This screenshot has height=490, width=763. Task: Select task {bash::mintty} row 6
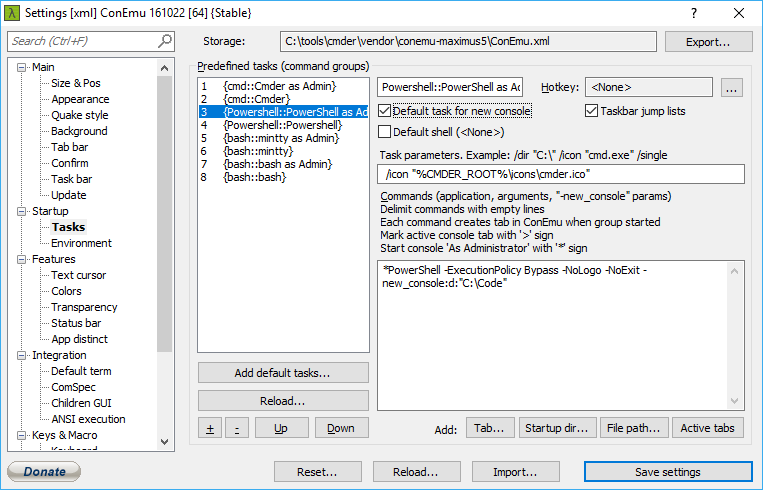pyautogui.click(x=283, y=151)
